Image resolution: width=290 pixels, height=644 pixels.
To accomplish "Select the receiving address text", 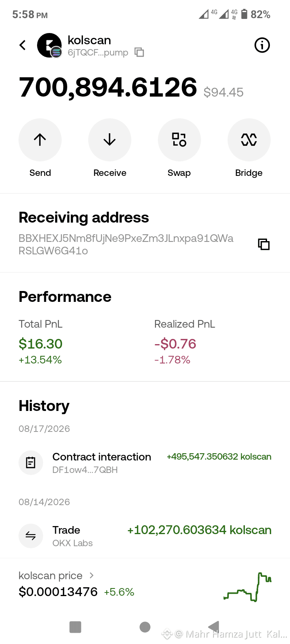I will pos(126,244).
